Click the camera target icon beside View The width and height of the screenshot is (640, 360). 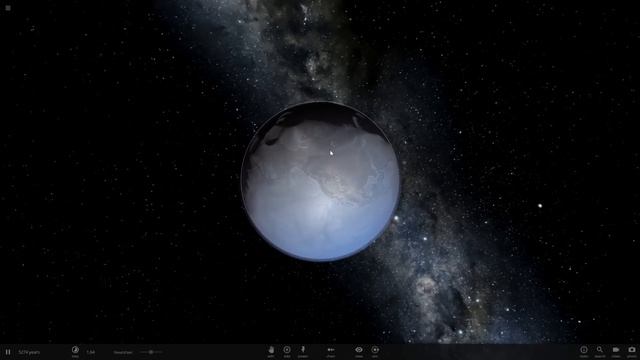tap(375, 351)
